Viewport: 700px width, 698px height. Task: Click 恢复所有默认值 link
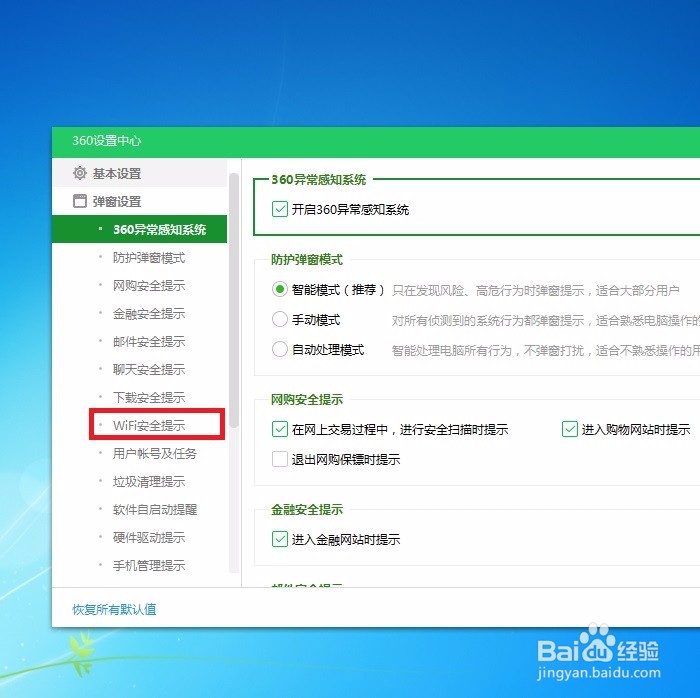114,610
